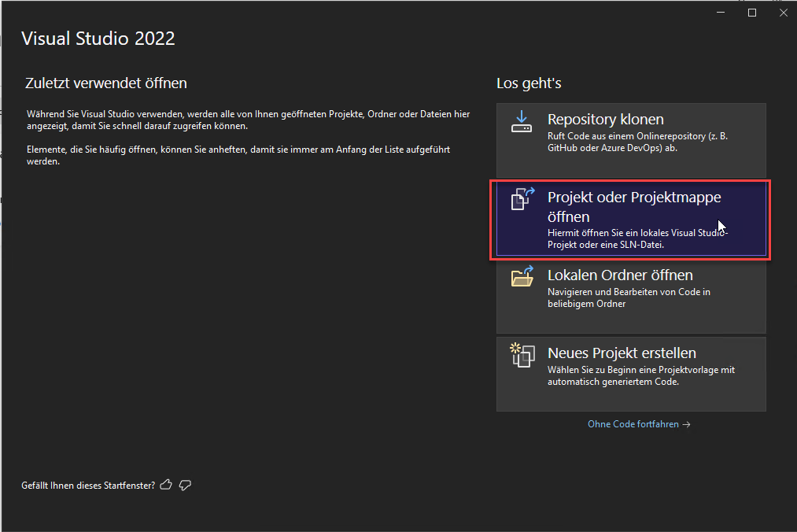
Task: Click the Lokalen Ordner öffnen folder icon
Action: coord(522,276)
